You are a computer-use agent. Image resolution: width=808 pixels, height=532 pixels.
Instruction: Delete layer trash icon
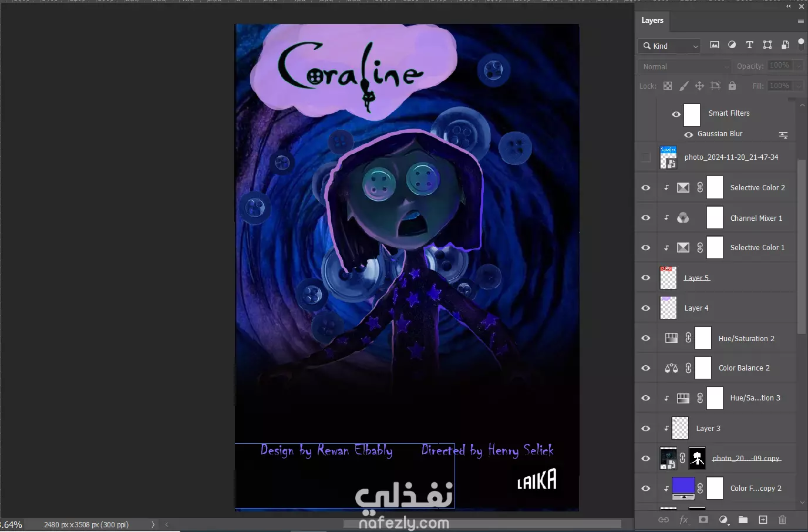point(782,520)
